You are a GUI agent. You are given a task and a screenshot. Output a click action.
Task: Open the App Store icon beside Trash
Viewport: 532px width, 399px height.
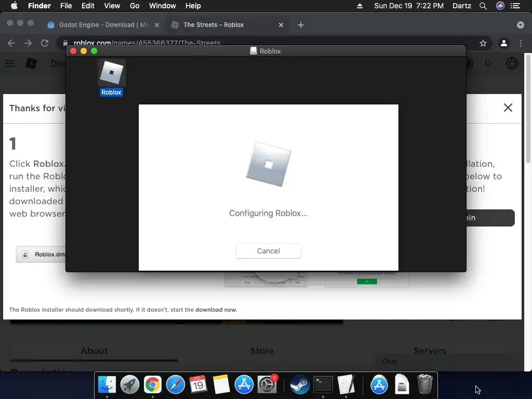[x=379, y=385]
